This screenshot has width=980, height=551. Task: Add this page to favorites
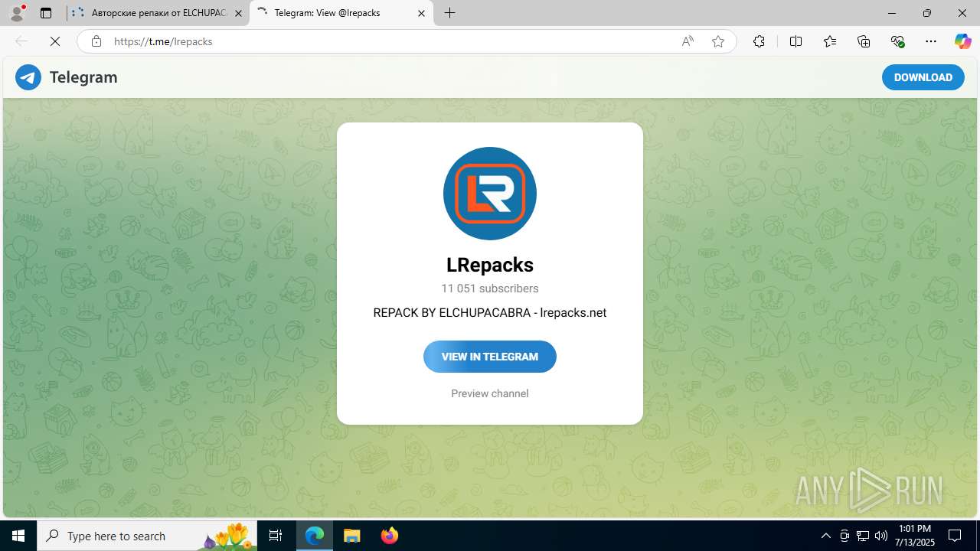[718, 41]
